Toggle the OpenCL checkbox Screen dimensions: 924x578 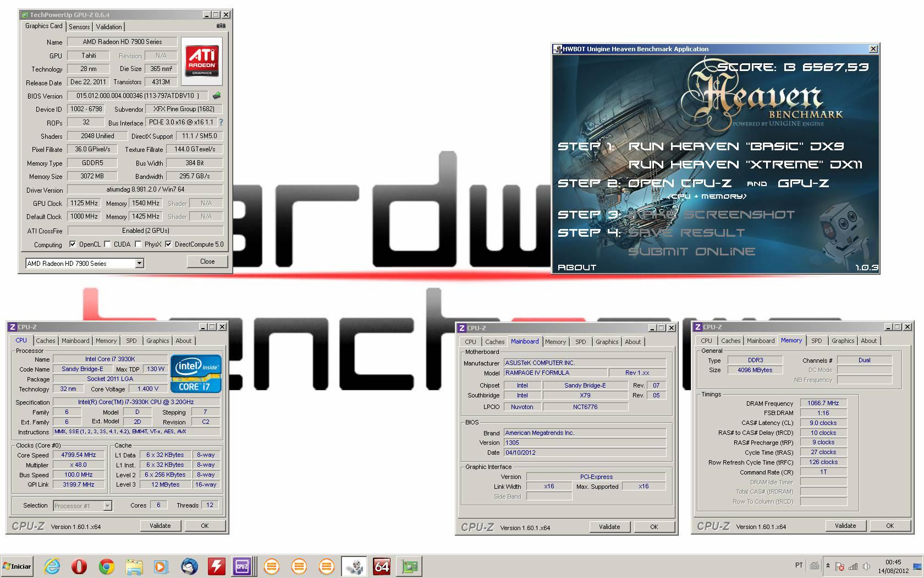coord(73,244)
